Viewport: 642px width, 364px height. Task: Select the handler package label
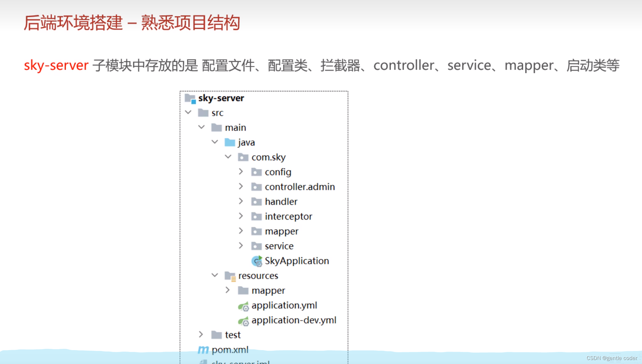[281, 202]
